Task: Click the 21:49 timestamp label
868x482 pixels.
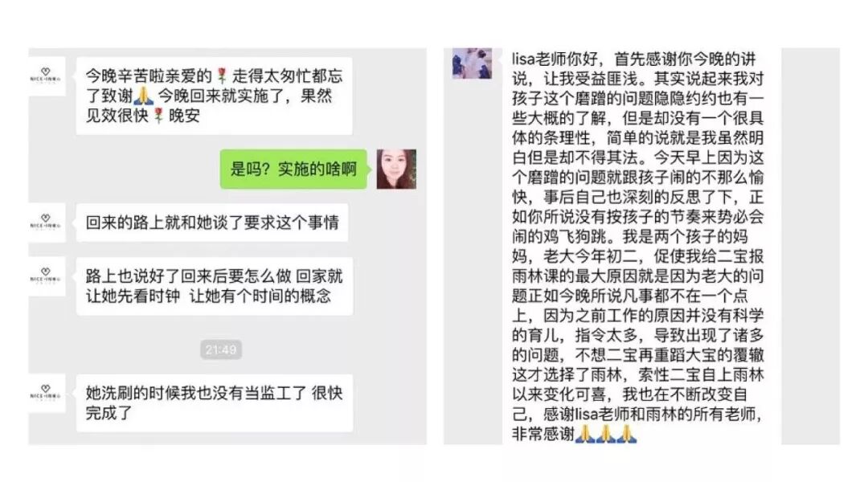Action: [x=221, y=349]
